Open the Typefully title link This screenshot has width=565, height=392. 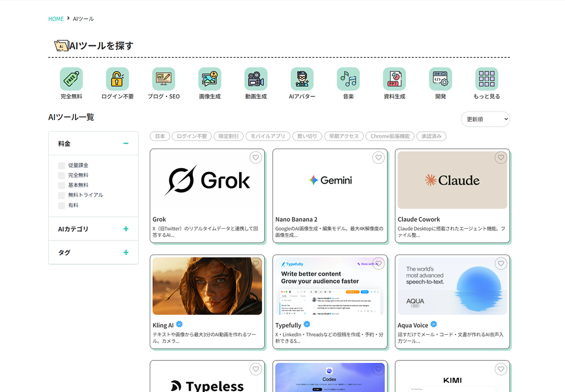click(x=288, y=325)
